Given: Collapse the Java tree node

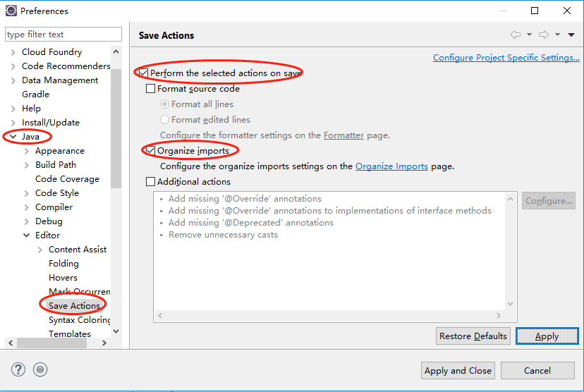Looking at the screenshot, I should 13,137.
